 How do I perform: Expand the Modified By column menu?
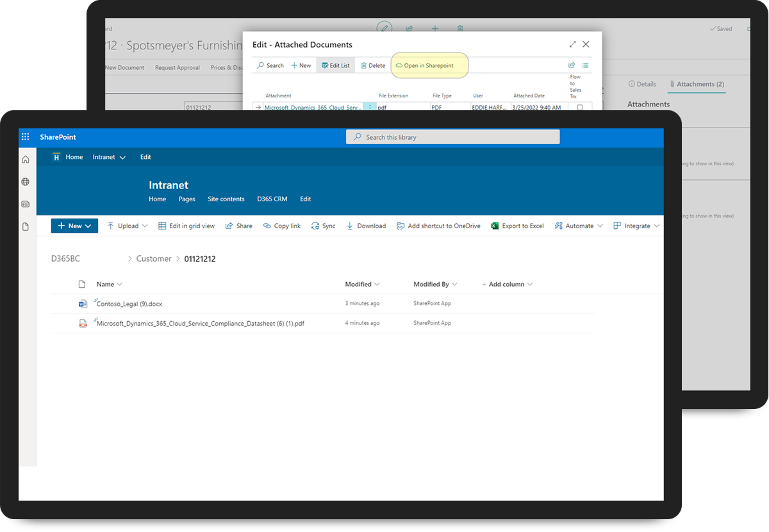[454, 284]
